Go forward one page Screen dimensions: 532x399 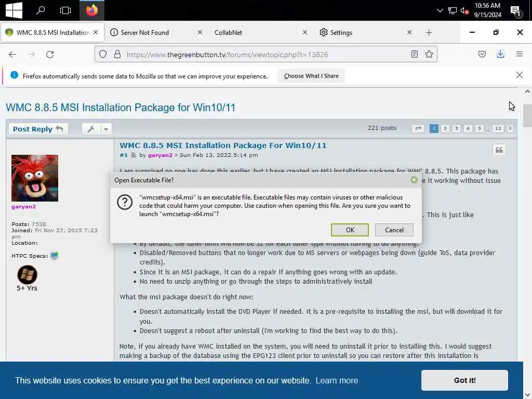point(31,54)
